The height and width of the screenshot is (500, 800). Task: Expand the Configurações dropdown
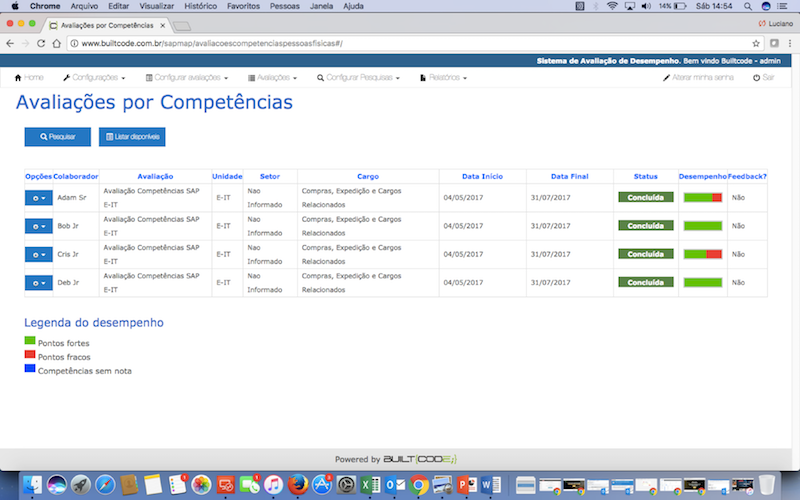tap(94, 78)
